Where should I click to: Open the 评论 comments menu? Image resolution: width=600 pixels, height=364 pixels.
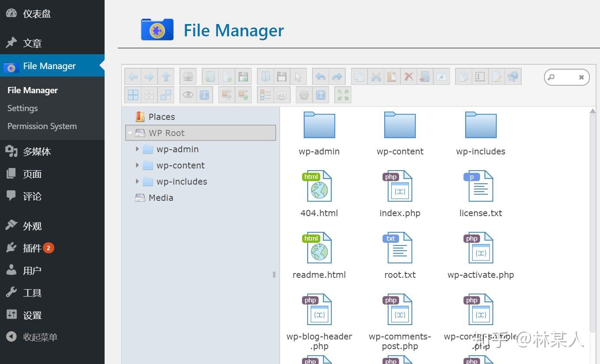52,196
